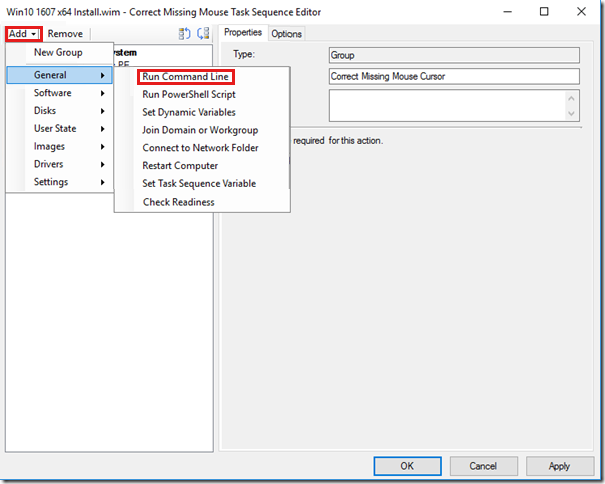Screen dimensions: 605x484
Task: Click the Remove toolbar button
Action: click(x=65, y=34)
